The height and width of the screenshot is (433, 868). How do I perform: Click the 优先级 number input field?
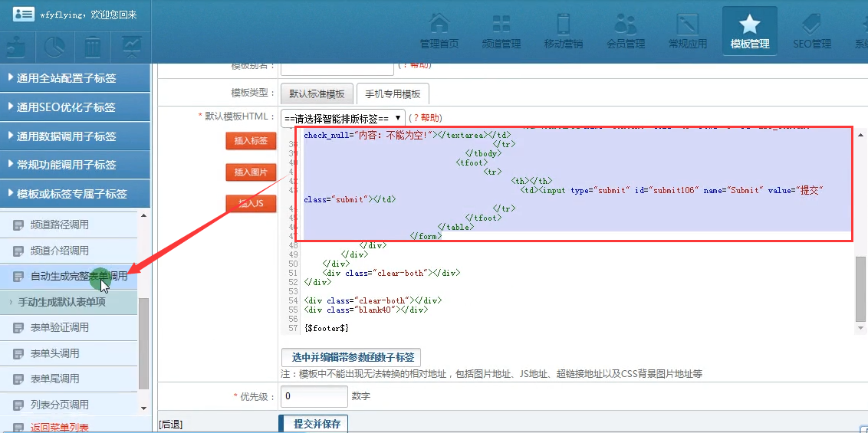[x=314, y=396]
